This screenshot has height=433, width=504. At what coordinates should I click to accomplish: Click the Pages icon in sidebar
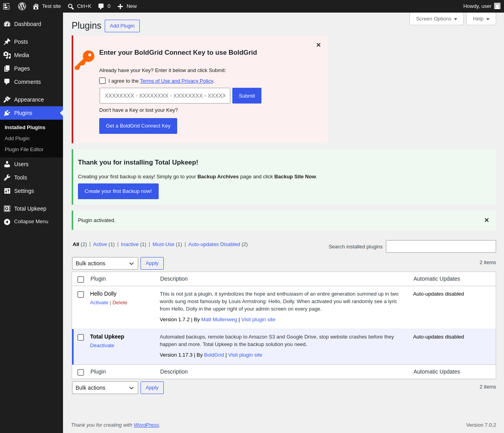7,68
